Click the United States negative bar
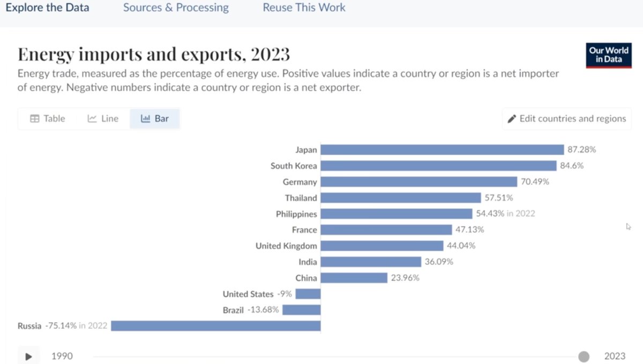This screenshot has width=643, height=364. [x=308, y=294]
